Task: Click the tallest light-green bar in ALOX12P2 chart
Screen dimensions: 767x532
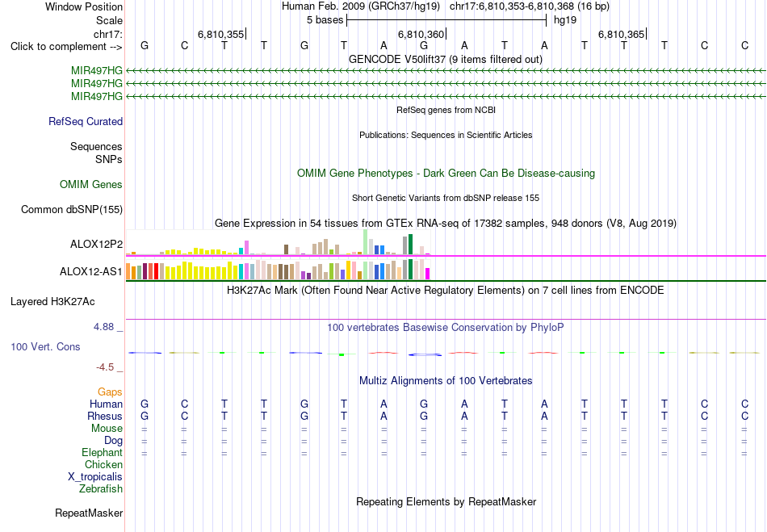Action: pyautogui.click(x=366, y=241)
